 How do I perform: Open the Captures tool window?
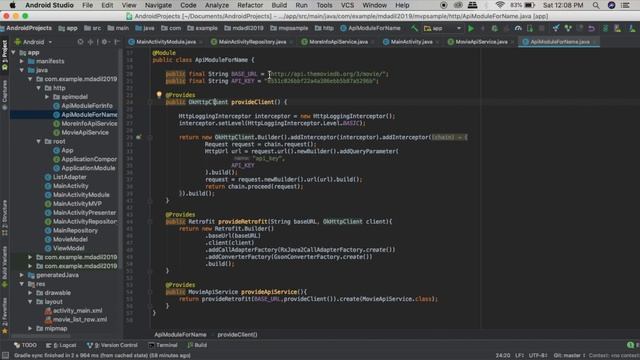(4, 95)
